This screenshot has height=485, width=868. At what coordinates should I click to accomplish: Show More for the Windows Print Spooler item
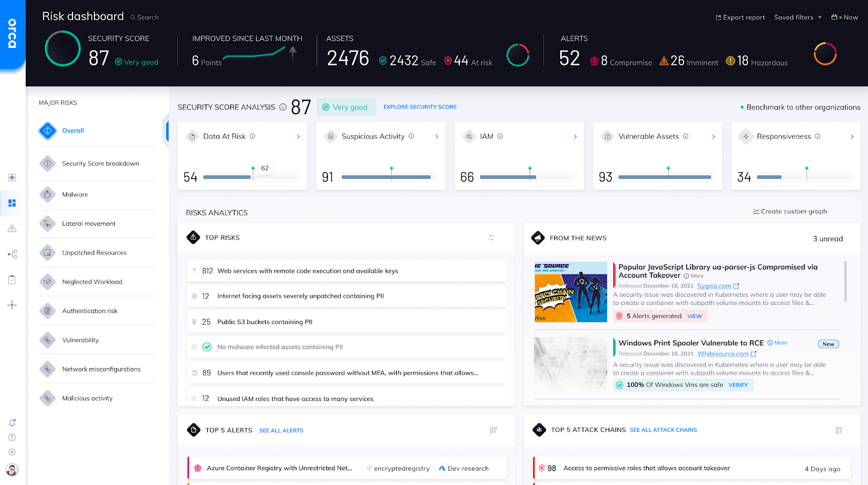click(x=777, y=343)
